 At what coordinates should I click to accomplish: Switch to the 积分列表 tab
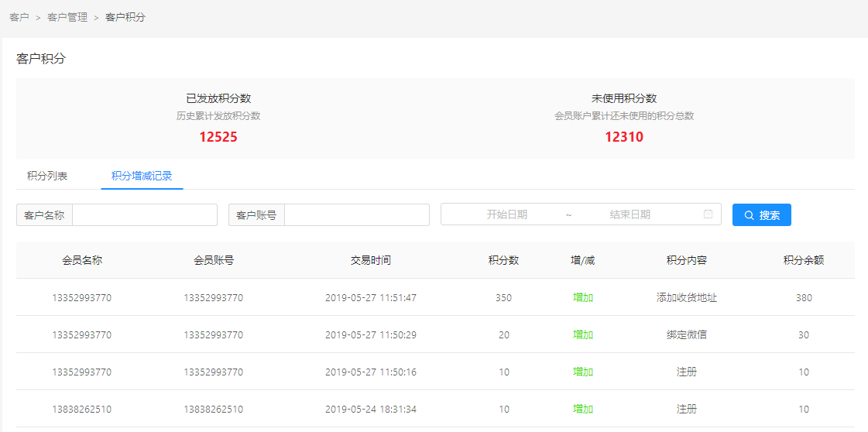(47, 177)
